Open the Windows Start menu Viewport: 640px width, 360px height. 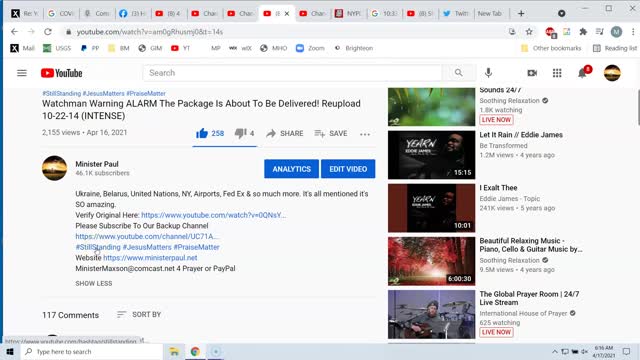[10, 351]
